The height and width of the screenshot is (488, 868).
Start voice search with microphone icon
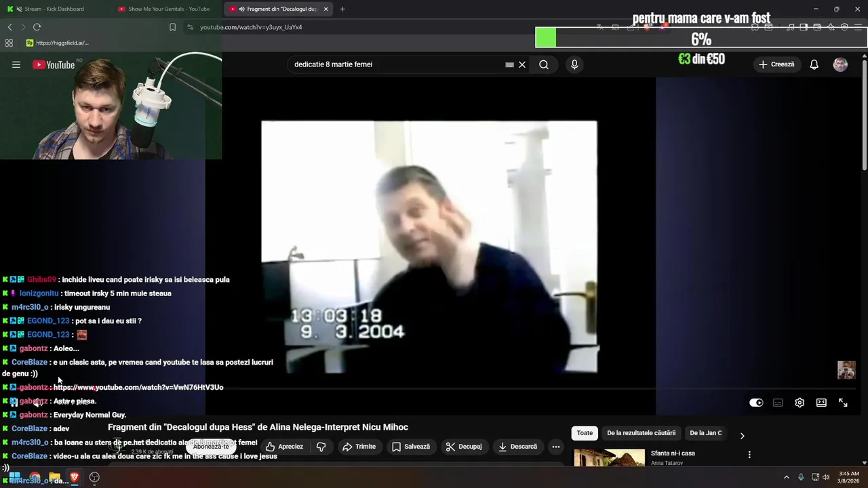point(574,64)
